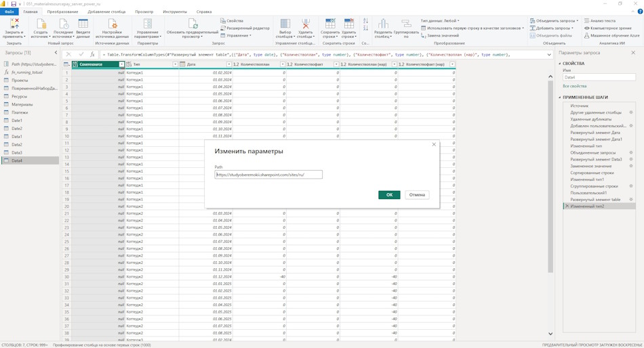Close the Параметры запроса pane
The width and height of the screenshot is (644, 348).
coord(633,53)
